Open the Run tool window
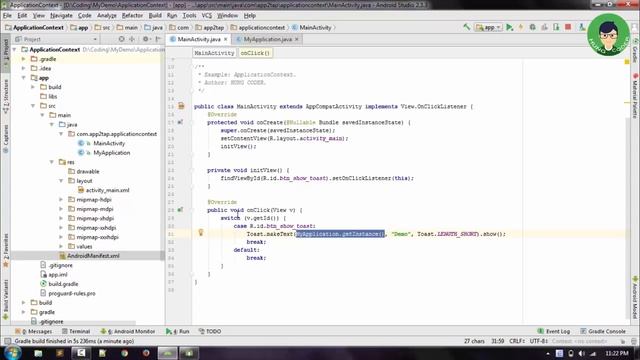 point(178,331)
